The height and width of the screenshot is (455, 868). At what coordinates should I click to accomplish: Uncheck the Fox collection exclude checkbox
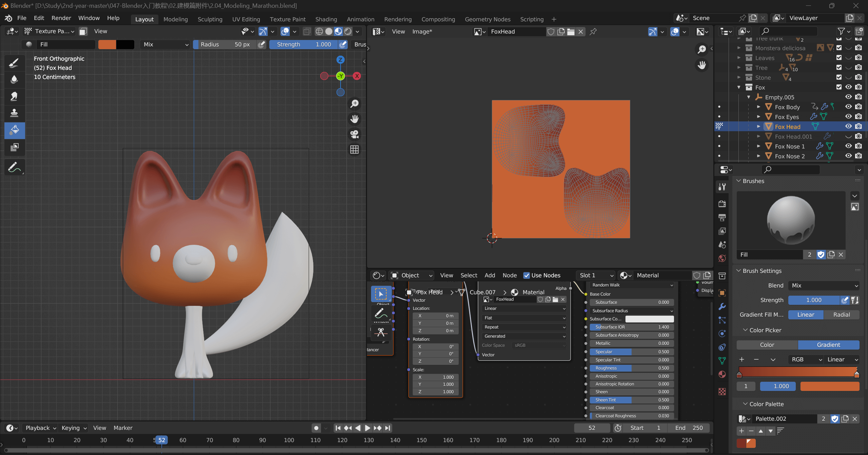(839, 87)
